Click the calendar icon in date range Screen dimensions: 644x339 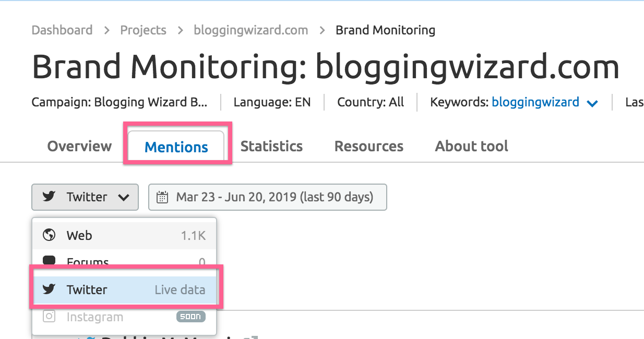(x=162, y=197)
